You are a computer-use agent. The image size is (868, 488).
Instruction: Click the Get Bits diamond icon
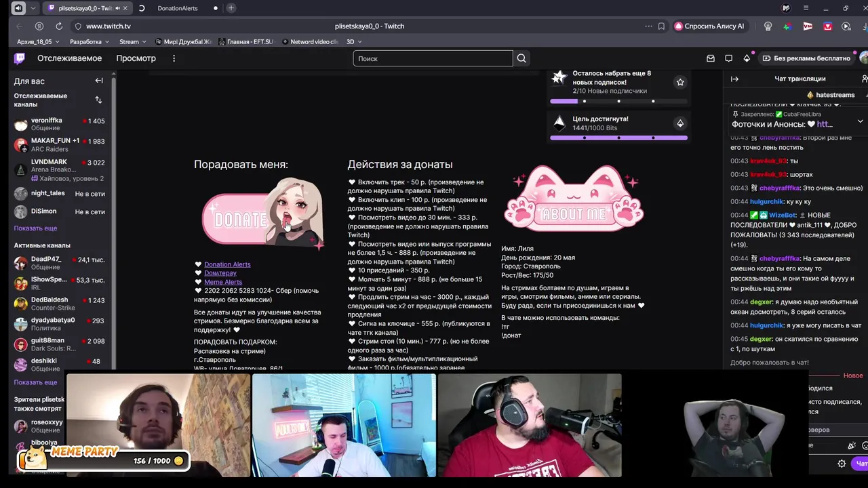pyautogui.click(x=747, y=58)
